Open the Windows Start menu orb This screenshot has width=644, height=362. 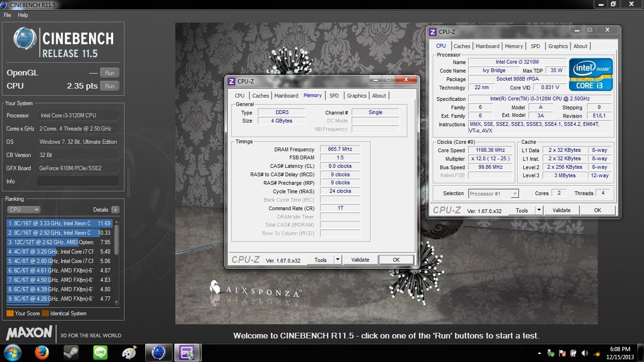(x=12, y=353)
